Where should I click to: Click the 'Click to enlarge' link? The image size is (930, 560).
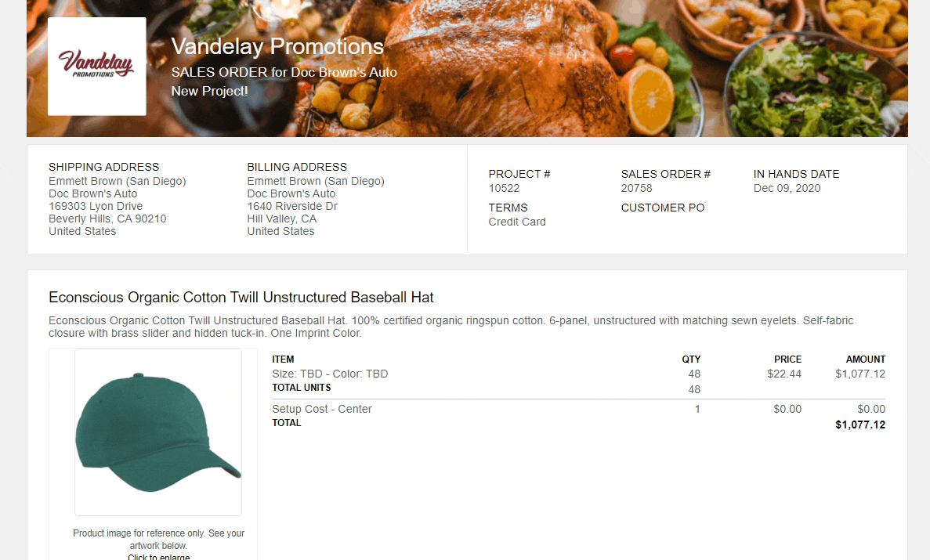(x=158, y=556)
